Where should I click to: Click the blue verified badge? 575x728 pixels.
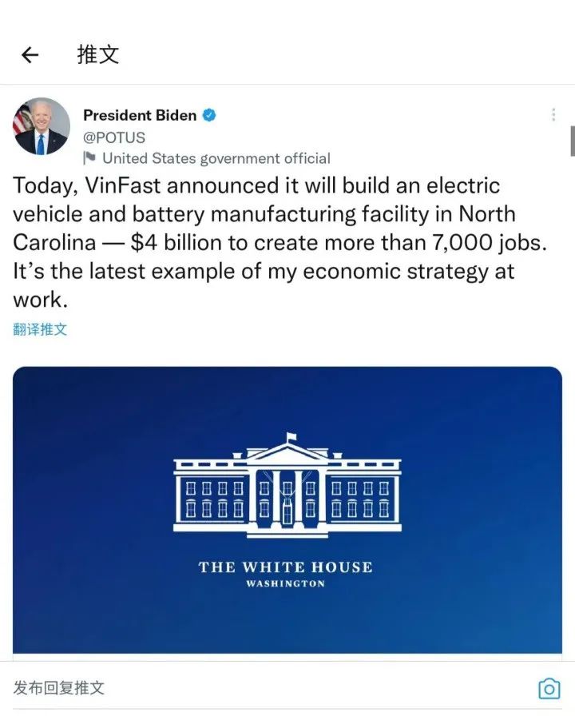click(x=209, y=115)
